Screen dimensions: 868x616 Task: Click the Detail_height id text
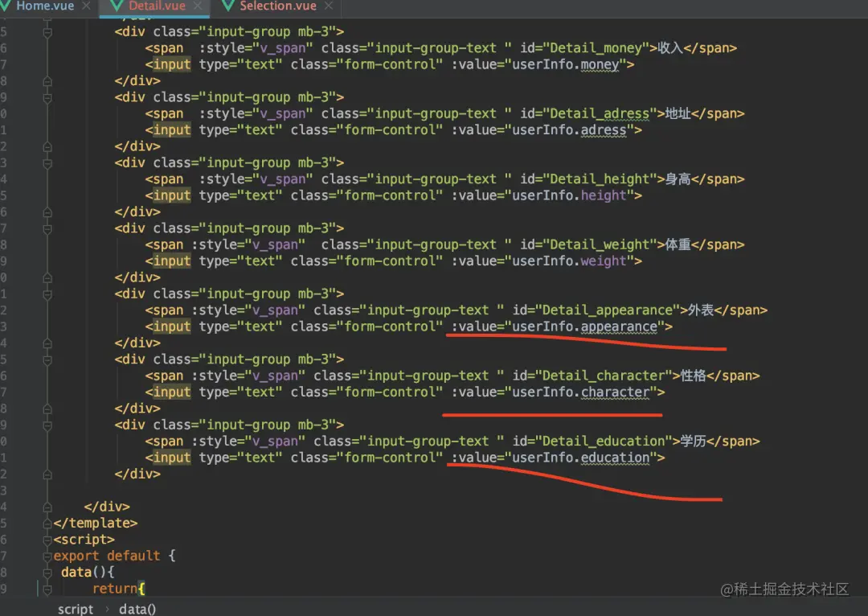click(x=600, y=179)
